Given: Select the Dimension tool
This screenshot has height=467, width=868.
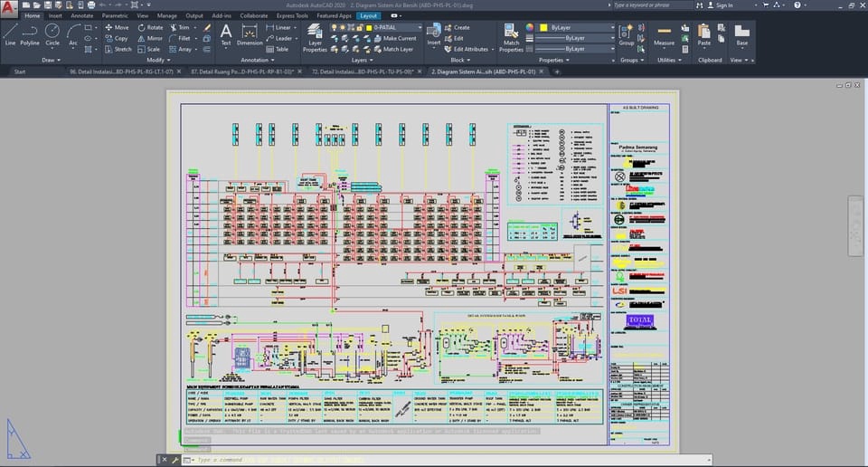Looking at the screenshot, I should (250, 34).
